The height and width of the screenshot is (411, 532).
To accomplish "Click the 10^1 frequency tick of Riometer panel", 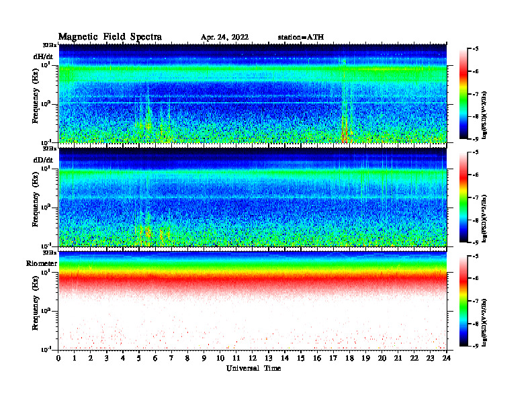I will pos(46,272).
